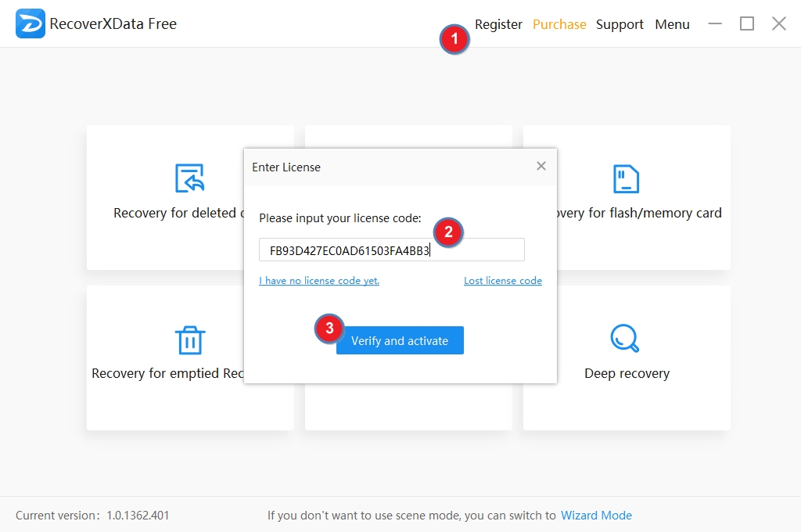The width and height of the screenshot is (801, 532).
Task: Click the RecoverXData logo icon
Action: click(31, 23)
